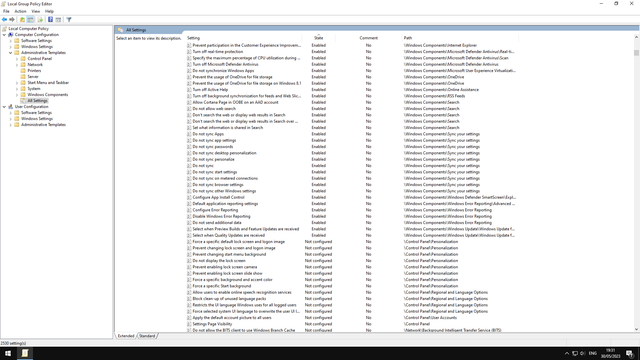
Task: Open Help via the blue toolbar icon
Action: [50, 20]
